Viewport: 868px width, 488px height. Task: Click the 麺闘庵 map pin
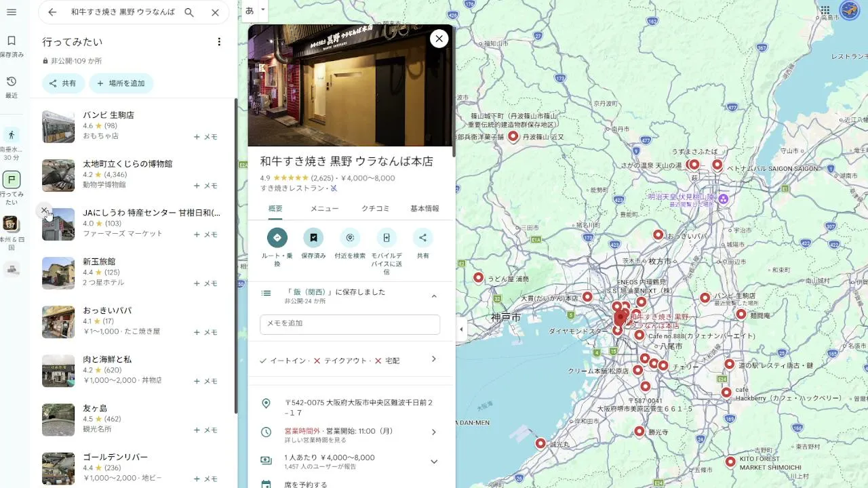pyautogui.click(x=741, y=314)
